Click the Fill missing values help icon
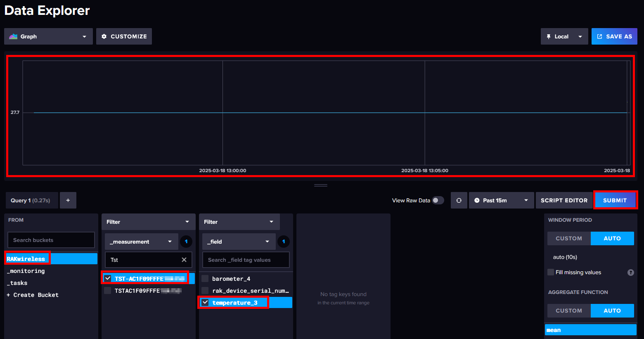Image resolution: width=644 pixels, height=339 pixels. (630, 273)
